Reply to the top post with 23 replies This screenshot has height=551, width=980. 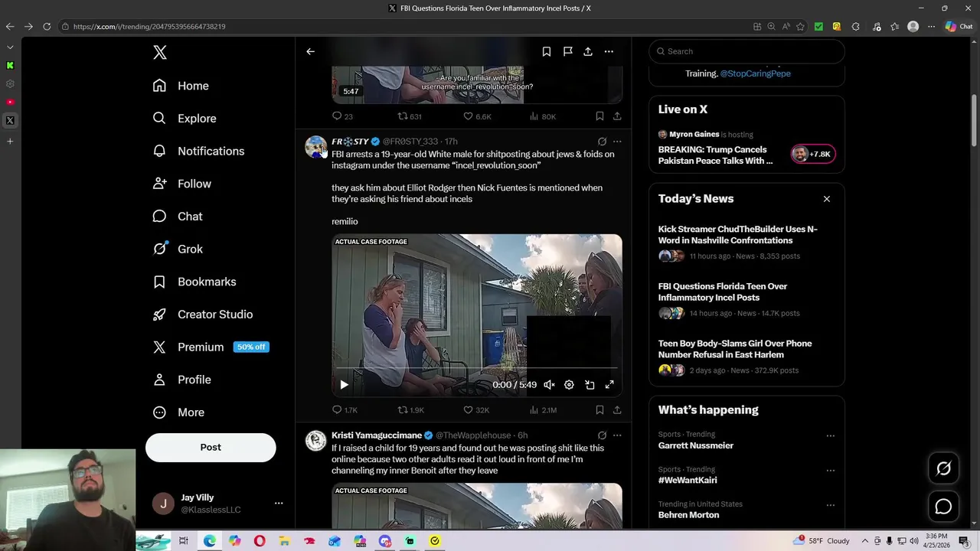(x=342, y=116)
